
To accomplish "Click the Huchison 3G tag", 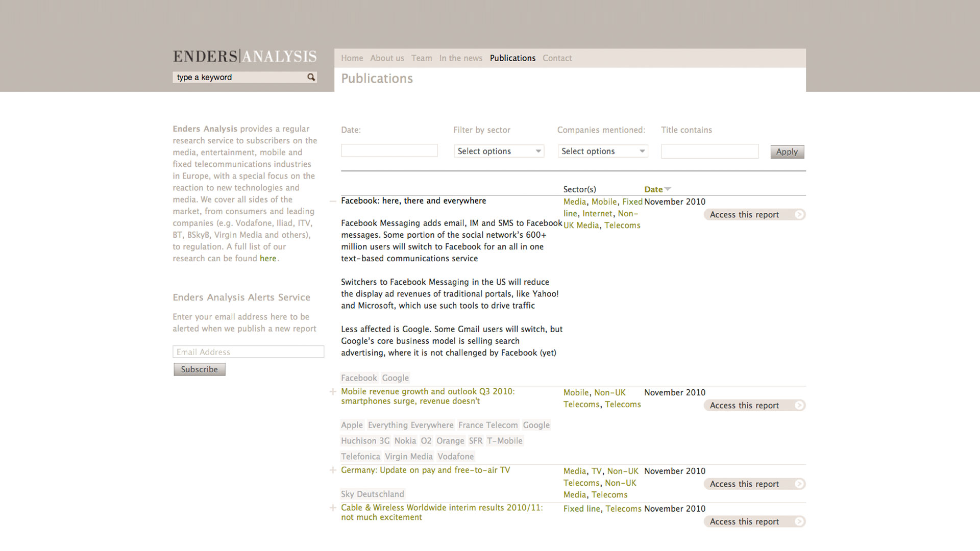I will tap(365, 441).
